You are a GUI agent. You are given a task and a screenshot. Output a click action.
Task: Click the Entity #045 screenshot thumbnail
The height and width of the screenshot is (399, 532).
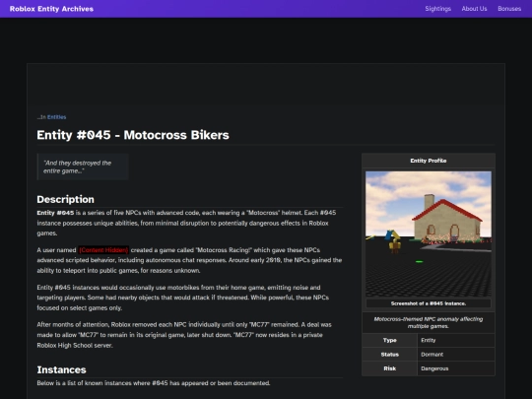click(x=429, y=234)
